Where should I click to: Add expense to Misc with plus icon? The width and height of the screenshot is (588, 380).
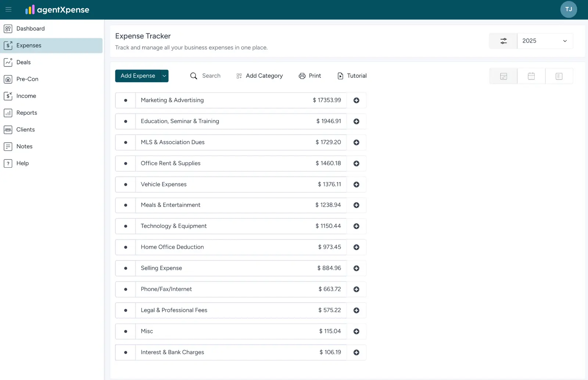tap(356, 331)
